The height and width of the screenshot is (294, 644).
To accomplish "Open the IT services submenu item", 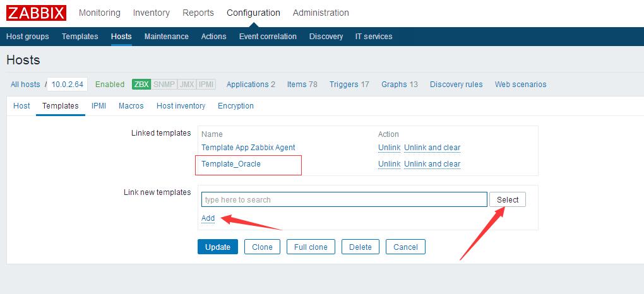I will point(374,37).
